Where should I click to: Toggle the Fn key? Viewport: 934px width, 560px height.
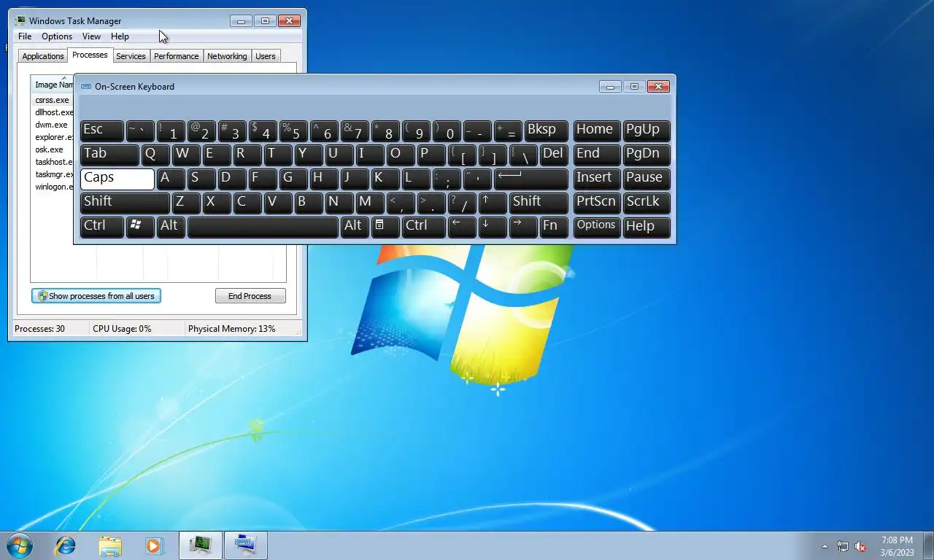click(x=554, y=226)
